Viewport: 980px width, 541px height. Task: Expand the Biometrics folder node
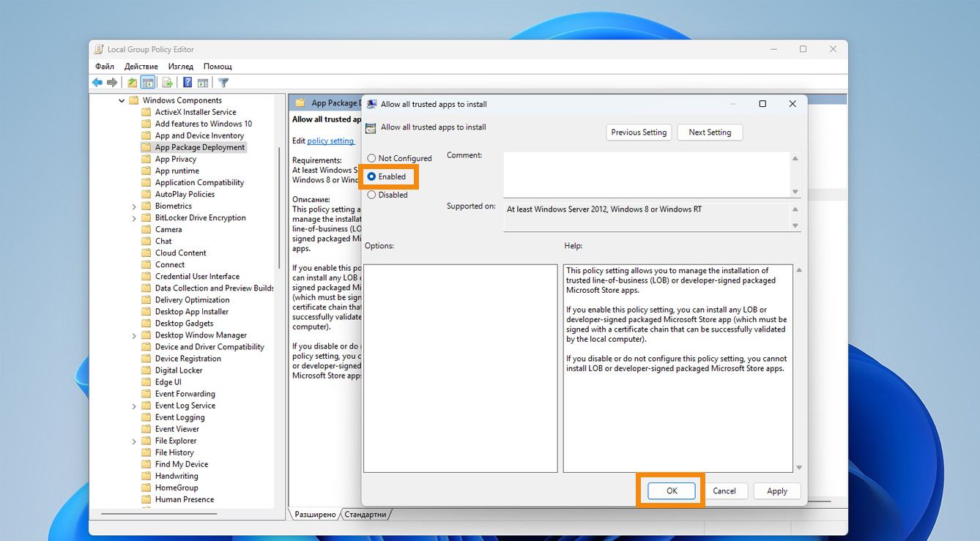tap(134, 206)
